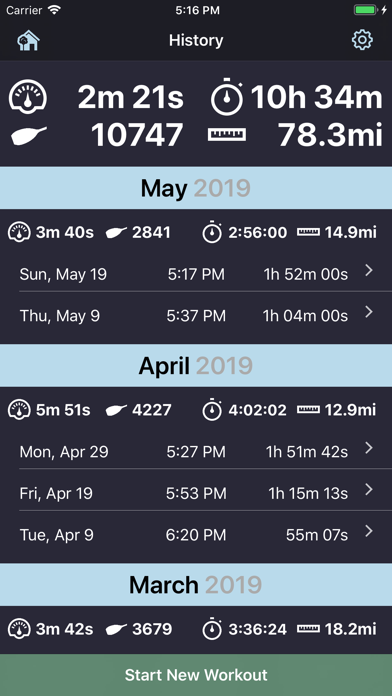
Task: Open Sun, May 19 workout chevron
Action: (x=368, y=271)
